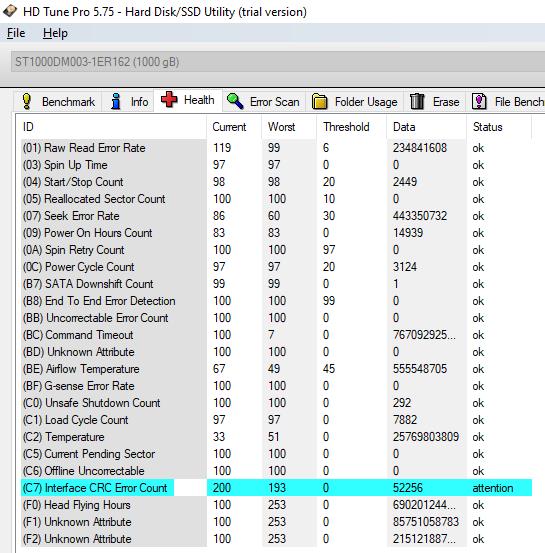Select the (C0) Unsafe Shutdown Count row
The height and width of the screenshot is (553, 545).
point(277,403)
